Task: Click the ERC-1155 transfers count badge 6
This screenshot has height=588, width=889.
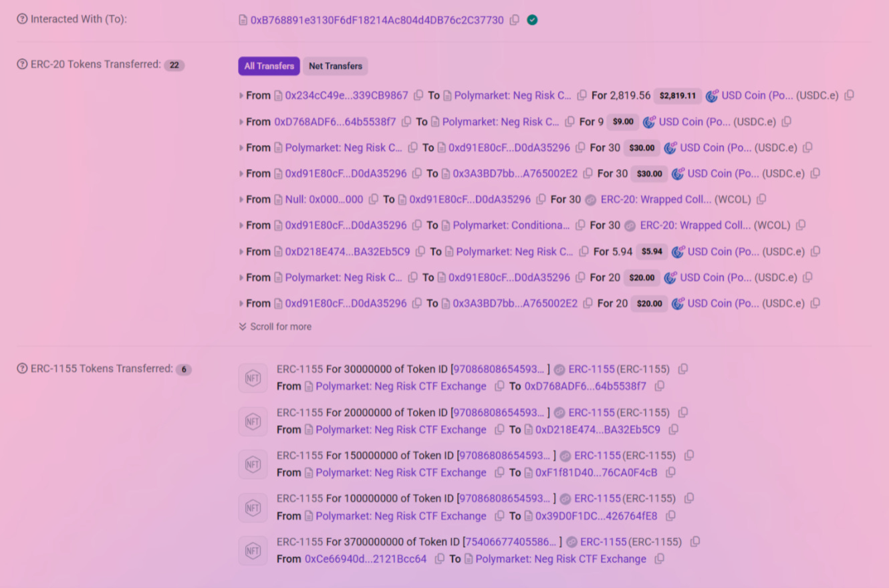Action: tap(184, 369)
